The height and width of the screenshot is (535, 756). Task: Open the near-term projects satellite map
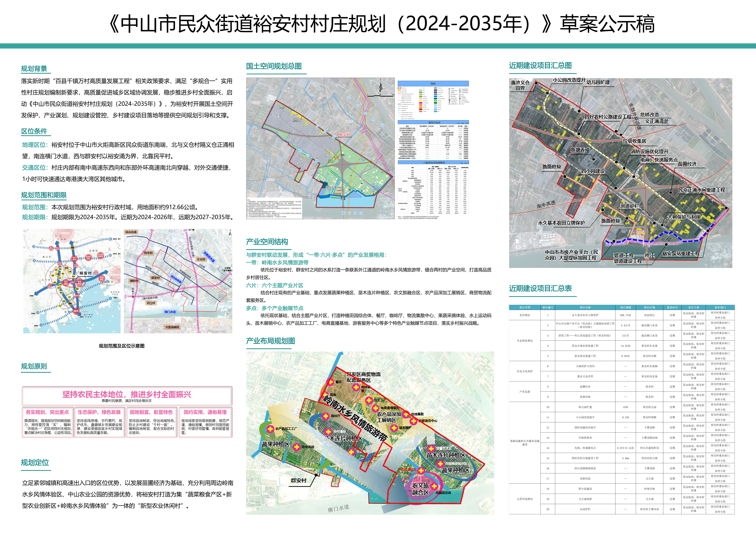tap(621, 173)
